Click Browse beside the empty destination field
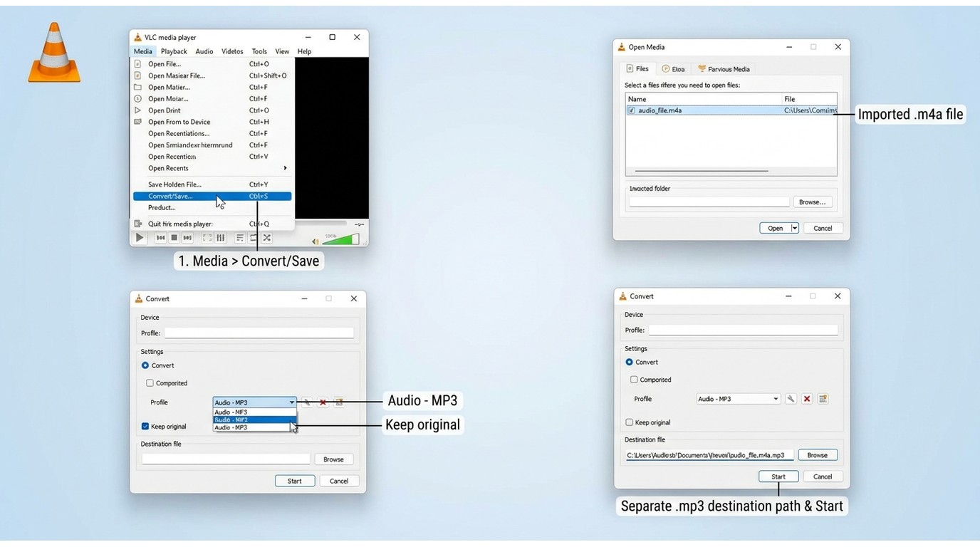Viewport: 980px width, 547px height. (x=333, y=459)
